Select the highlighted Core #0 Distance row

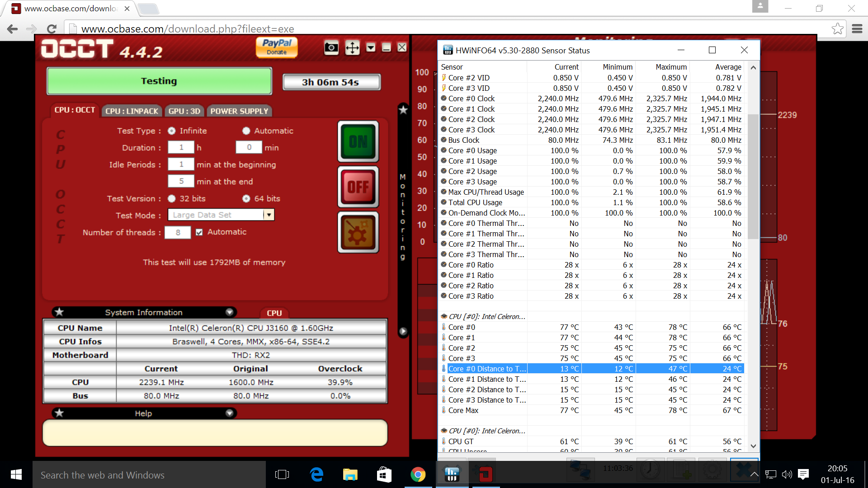click(592, 369)
